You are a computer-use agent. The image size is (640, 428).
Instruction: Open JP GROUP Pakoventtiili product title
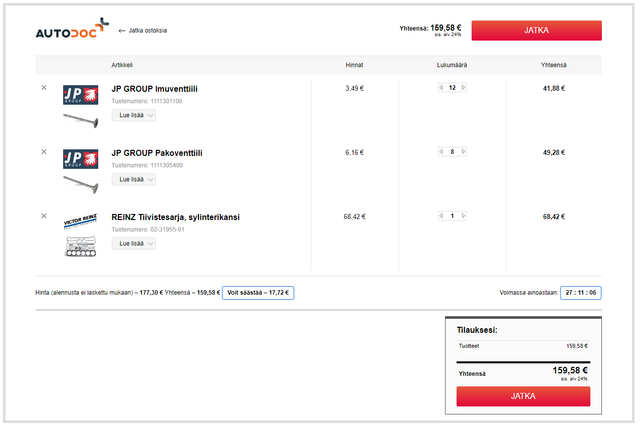(157, 153)
